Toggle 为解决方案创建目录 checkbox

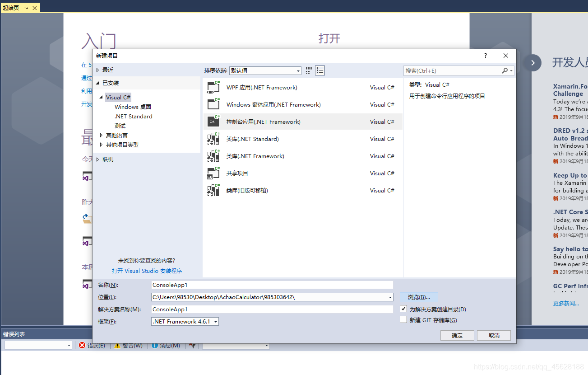[403, 309]
